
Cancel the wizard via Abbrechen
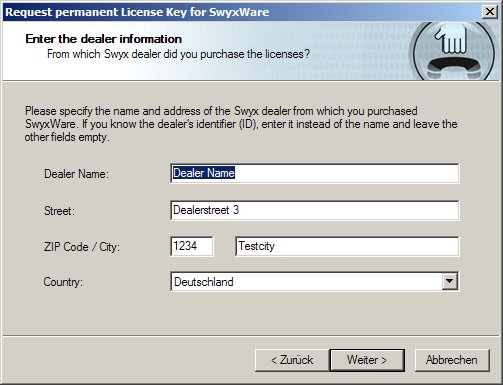(452, 360)
